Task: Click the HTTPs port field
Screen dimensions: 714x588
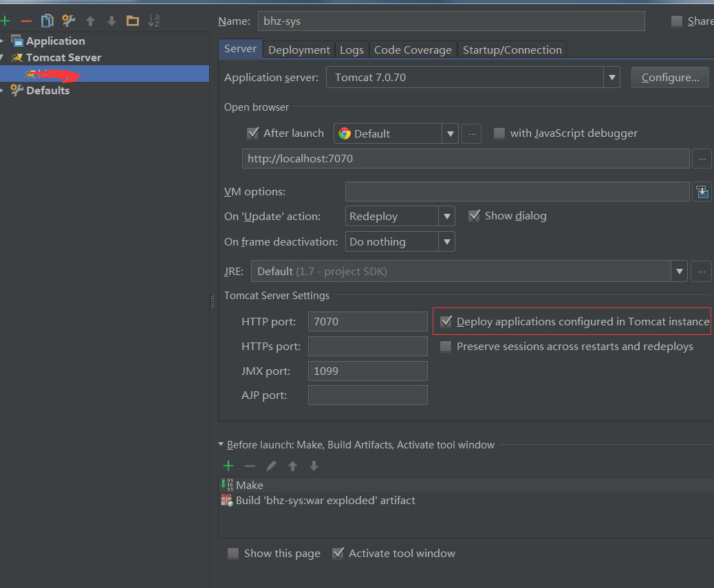Action: point(368,347)
